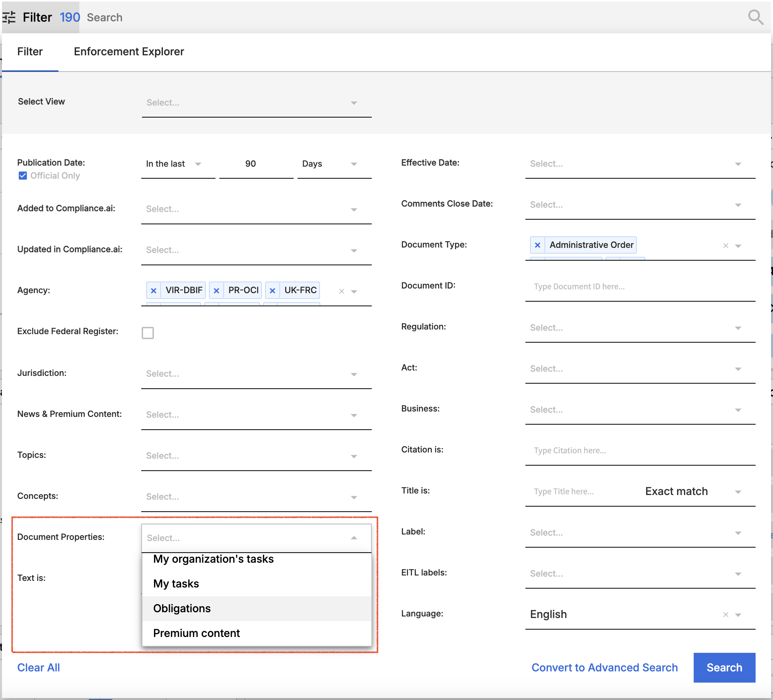Image resolution: width=773 pixels, height=700 pixels.
Task: Click the blue Search button
Action: (724, 668)
